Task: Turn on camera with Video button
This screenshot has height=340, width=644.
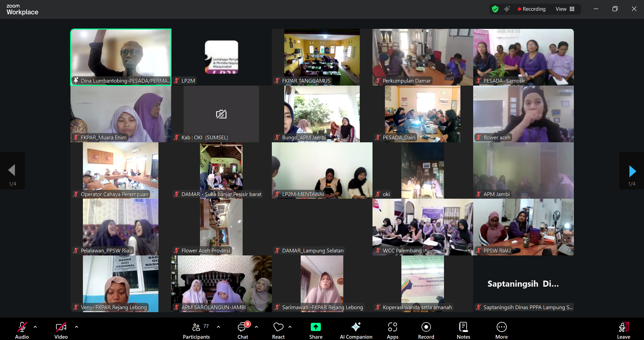Action: coord(61,327)
